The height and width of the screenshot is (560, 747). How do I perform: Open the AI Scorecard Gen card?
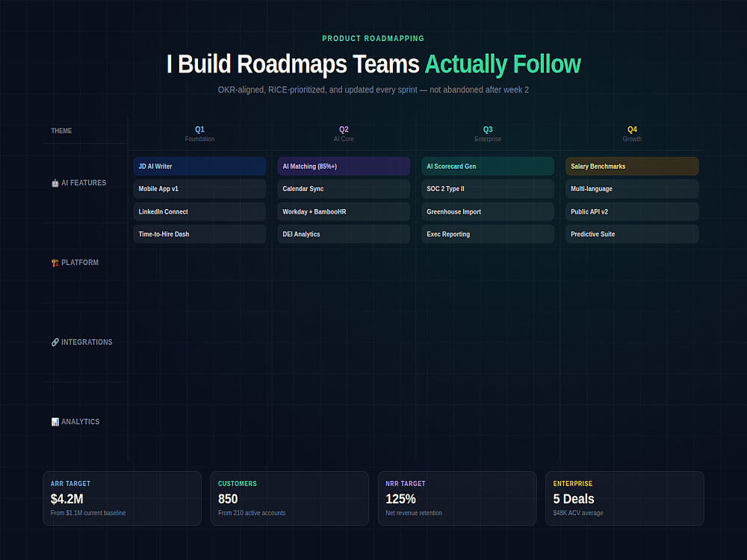click(x=488, y=167)
